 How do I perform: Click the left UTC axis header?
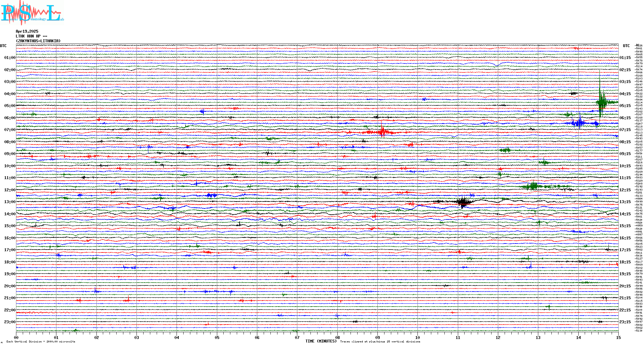pyautogui.click(x=3, y=46)
